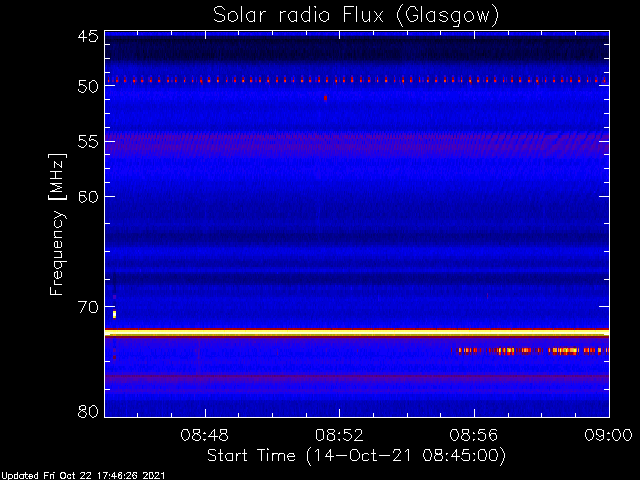Viewport: 640px width, 480px height.
Task: Click the 'Frequency [MHz]' axis label
Action: coord(57,224)
